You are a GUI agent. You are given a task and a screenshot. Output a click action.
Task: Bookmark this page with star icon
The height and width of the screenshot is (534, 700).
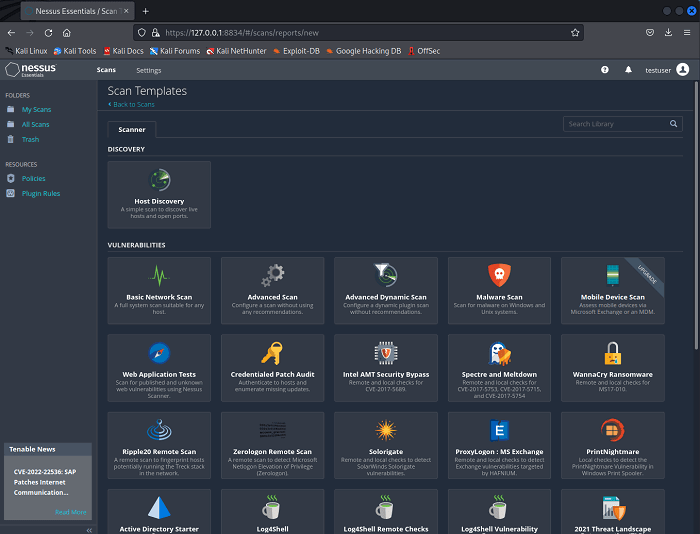pos(575,32)
